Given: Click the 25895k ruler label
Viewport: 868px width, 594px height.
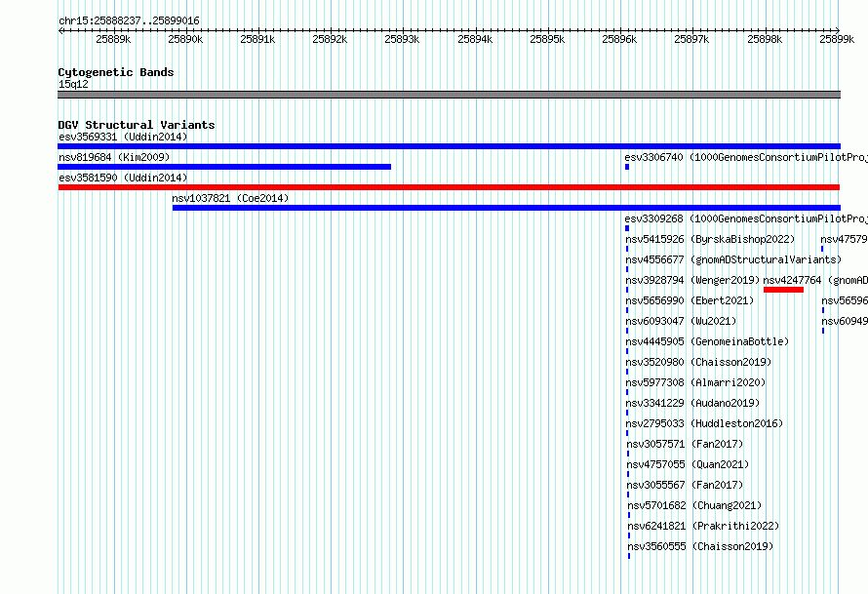Looking at the screenshot, I should click(547, 39).
